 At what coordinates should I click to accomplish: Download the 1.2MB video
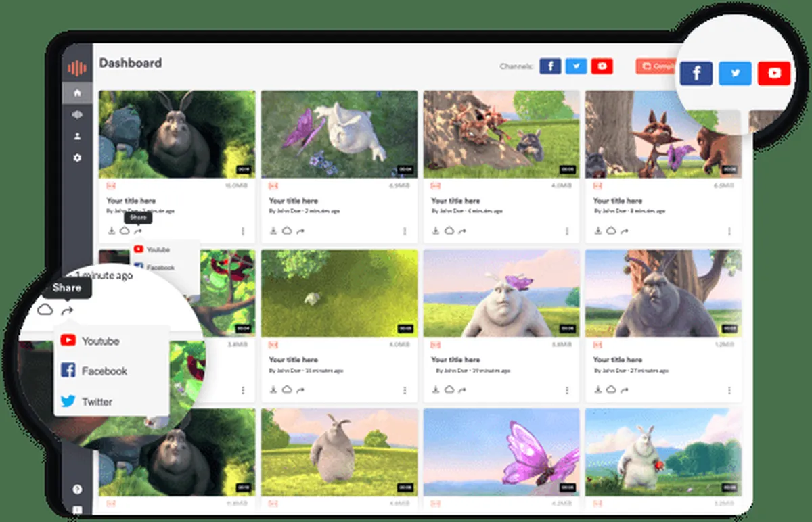(x=598, y=389)
